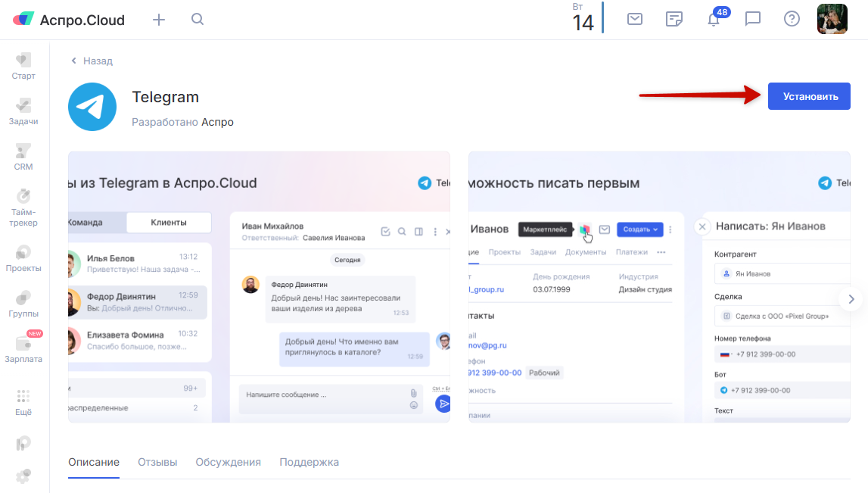Show the next screenshot with the right chevron

(851, 299)
